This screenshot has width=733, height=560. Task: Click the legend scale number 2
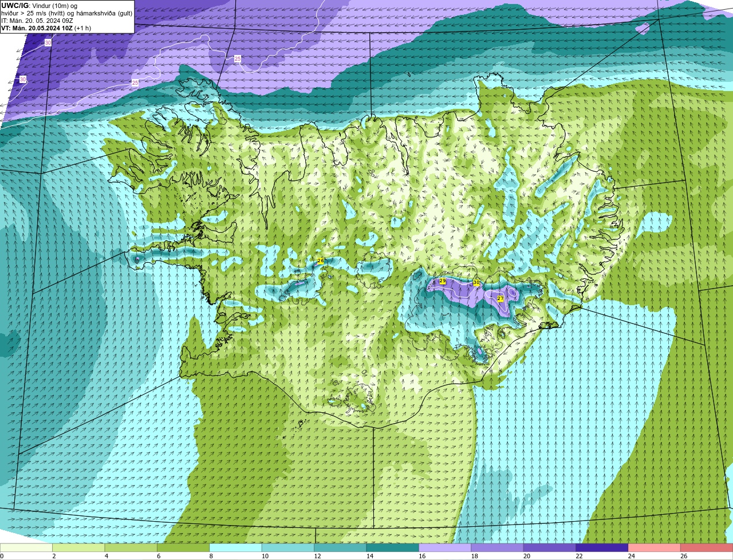click(53, 556)
